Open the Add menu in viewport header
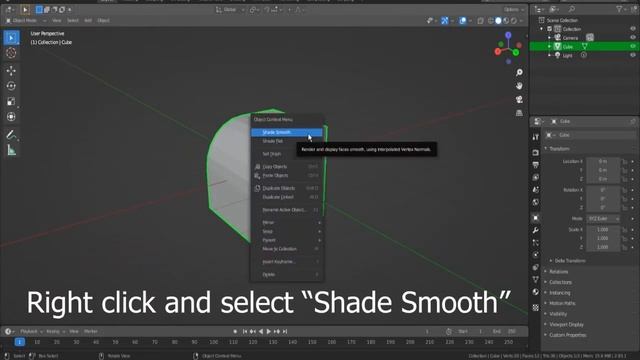This screenshot has height=360, width=640. click(88, 20)
